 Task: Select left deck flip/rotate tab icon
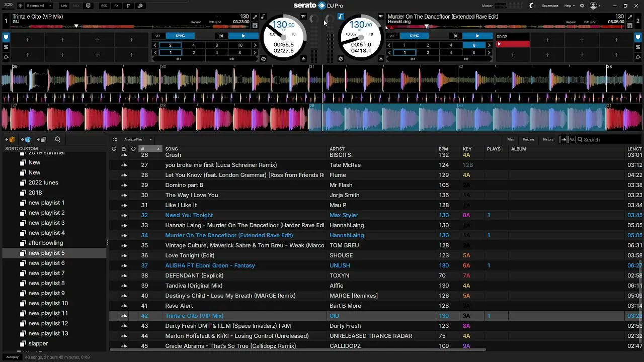point(6,57)
